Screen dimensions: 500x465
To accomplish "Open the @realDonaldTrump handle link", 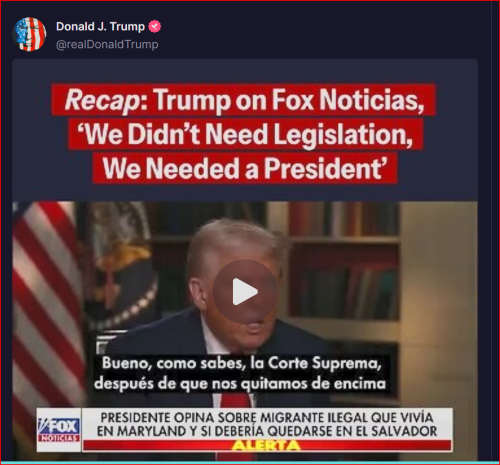I will tap(107, 44).
